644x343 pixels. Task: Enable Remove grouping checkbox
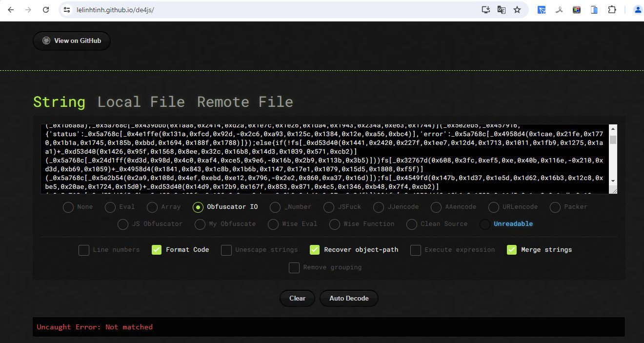pos(294,267)
